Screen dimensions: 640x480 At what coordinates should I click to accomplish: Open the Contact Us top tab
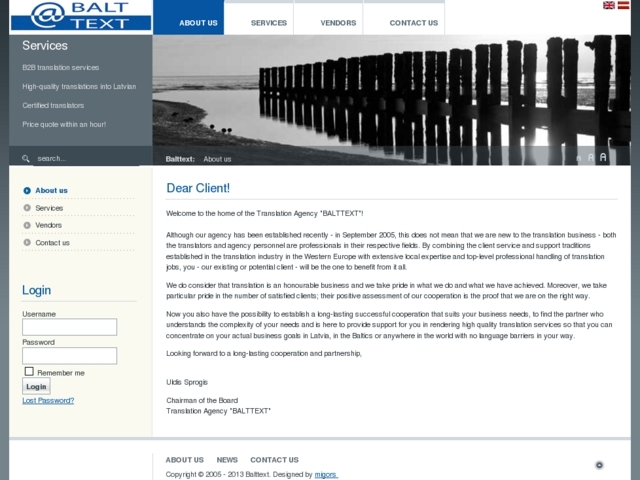(404, 19)
